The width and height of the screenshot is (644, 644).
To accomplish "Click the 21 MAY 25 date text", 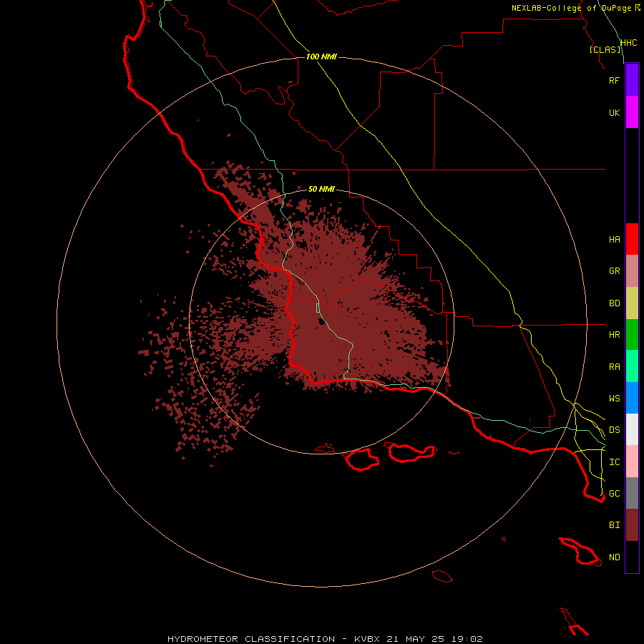I will [415, 639].
